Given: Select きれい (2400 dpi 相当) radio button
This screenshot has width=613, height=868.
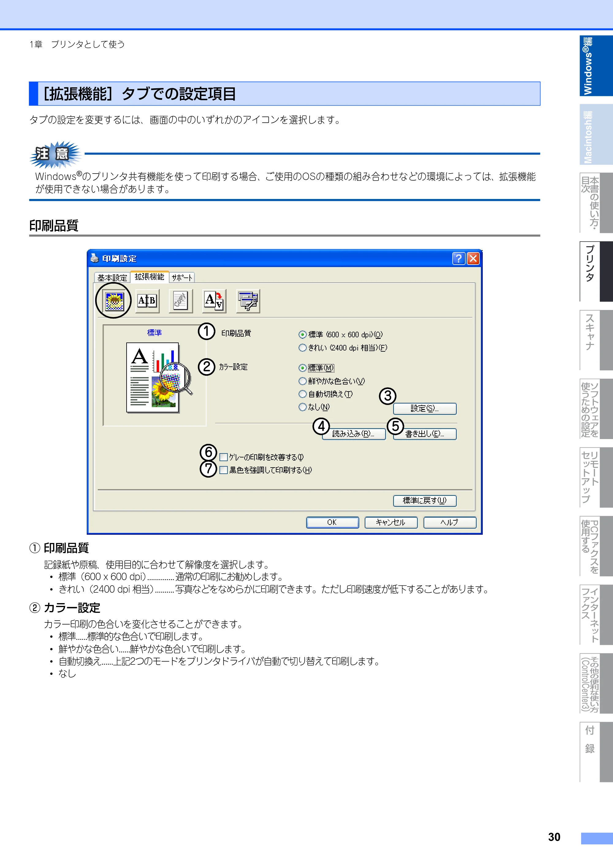Looking at the screenshot, I should click(x=302, y=348).
